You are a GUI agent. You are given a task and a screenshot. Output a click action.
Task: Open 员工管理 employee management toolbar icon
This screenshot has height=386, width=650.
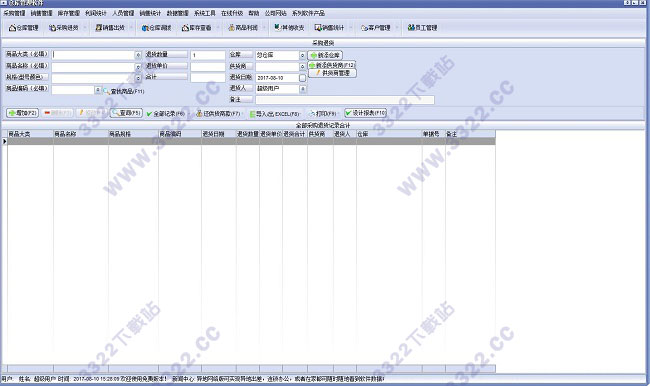pos(422,28)
